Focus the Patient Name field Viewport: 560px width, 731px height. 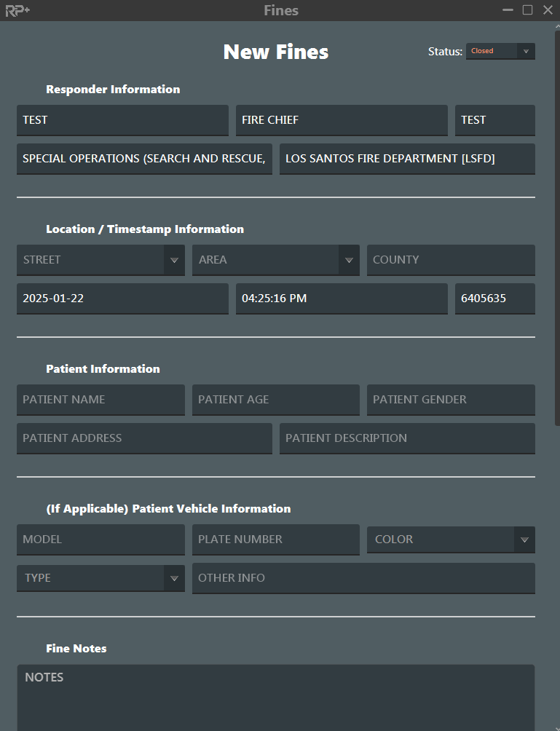[100, 400]
